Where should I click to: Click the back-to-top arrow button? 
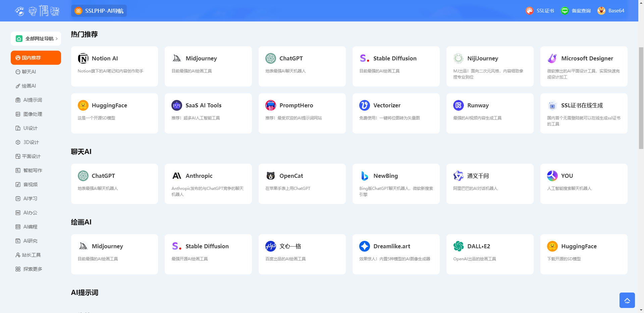tap(627, 300)
